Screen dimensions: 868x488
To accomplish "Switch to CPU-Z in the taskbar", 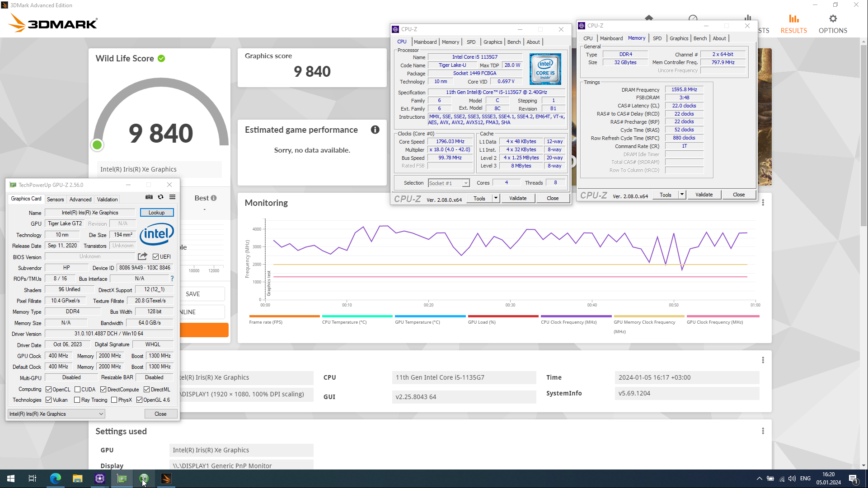I will click(x=99, y=479).
